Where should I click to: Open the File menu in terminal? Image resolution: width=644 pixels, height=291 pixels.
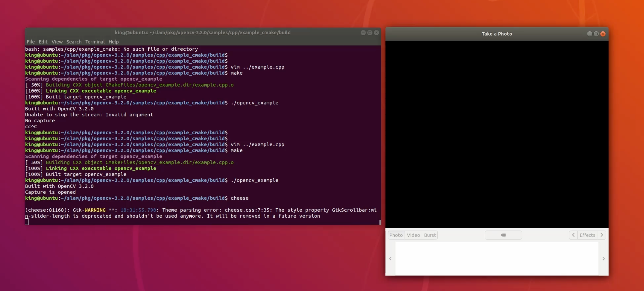(30, 42)
